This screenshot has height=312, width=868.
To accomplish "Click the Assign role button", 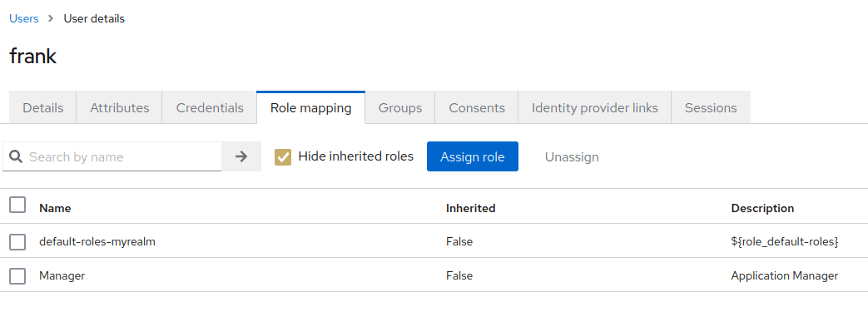I will click(x=472, y=156).
